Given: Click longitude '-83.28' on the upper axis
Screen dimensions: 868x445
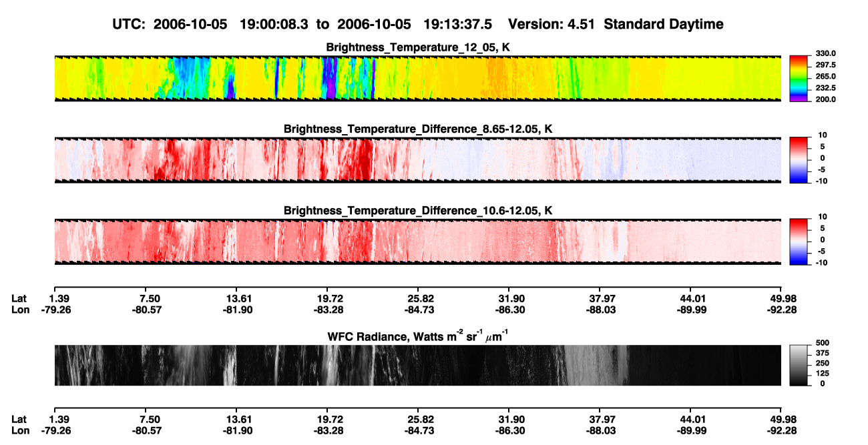Looking at the screenshot, I should 327,310.
